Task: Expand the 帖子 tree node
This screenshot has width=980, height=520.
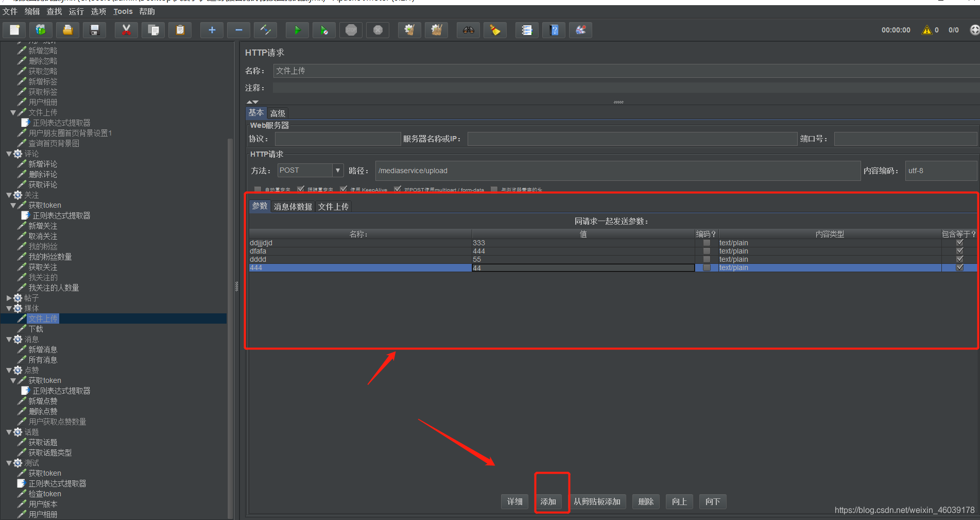Action: pyautogui.click(x=9, y=298)
